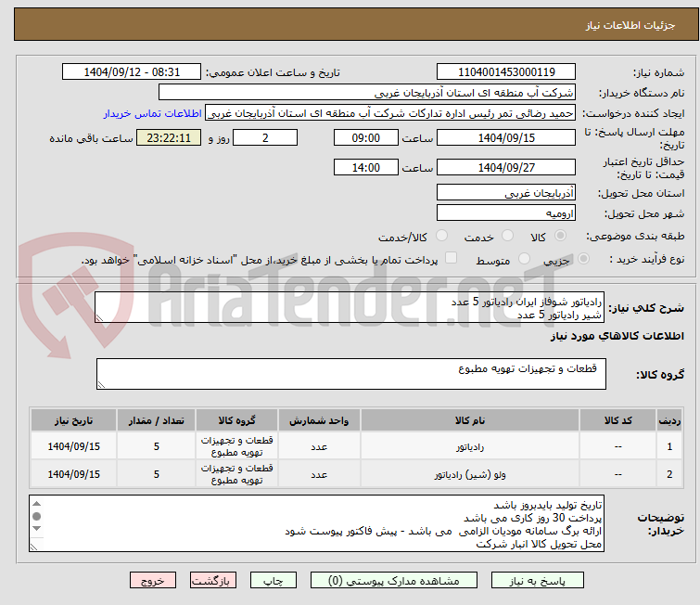Click the ایجاد کننده درخواست field

click(390, 113)
